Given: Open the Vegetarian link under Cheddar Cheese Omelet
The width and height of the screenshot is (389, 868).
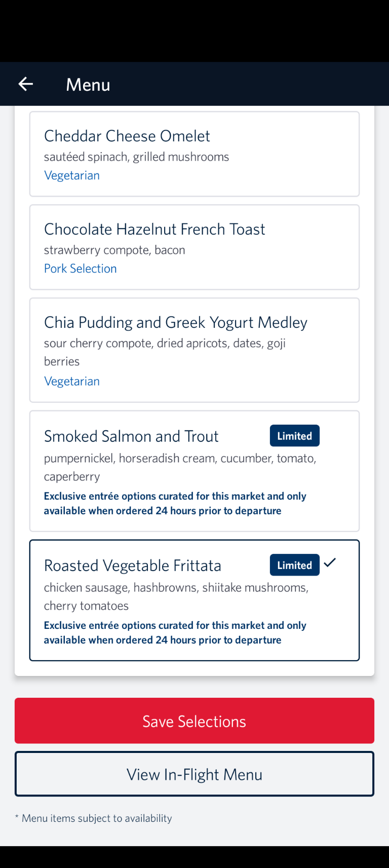Looking at the screenshot, I should tap(72, 175).
